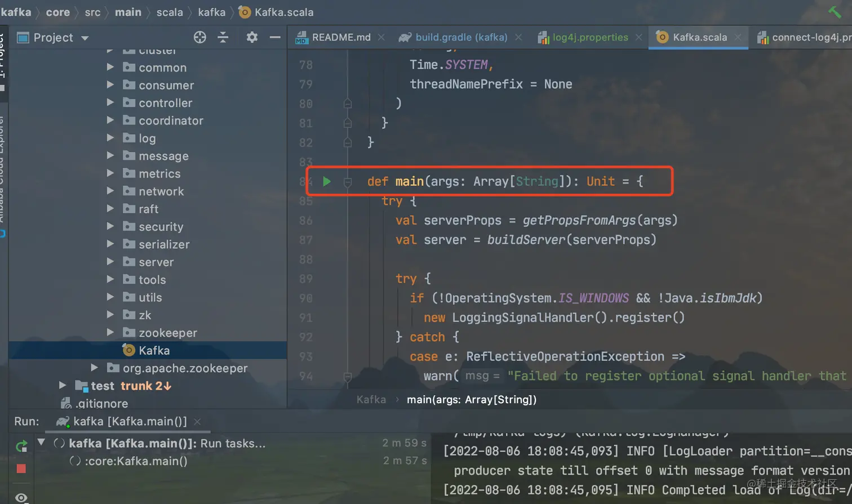The height and width of the screenshot is (504, 852).
Task: Open the Project view dropdown arrow
Action: click(x=85, y=38)
